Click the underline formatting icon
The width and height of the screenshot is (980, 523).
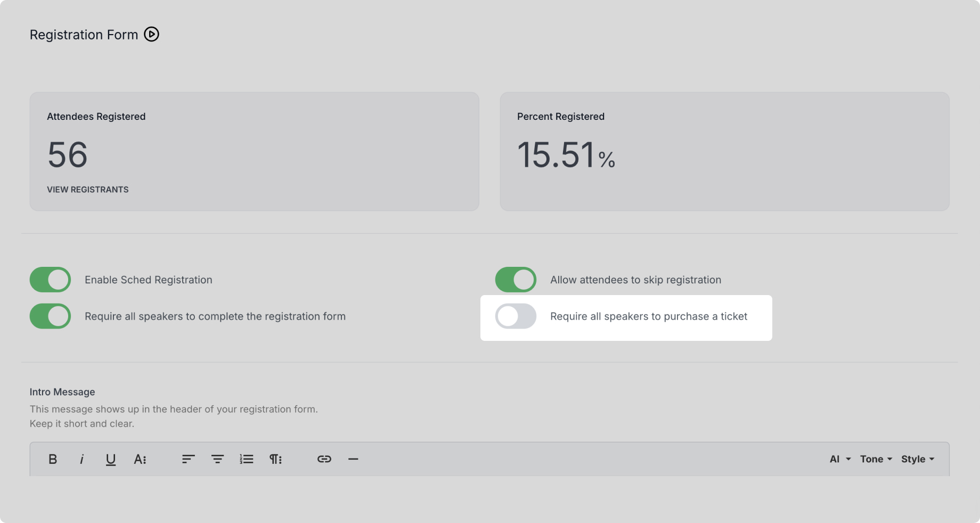(110, 459)
